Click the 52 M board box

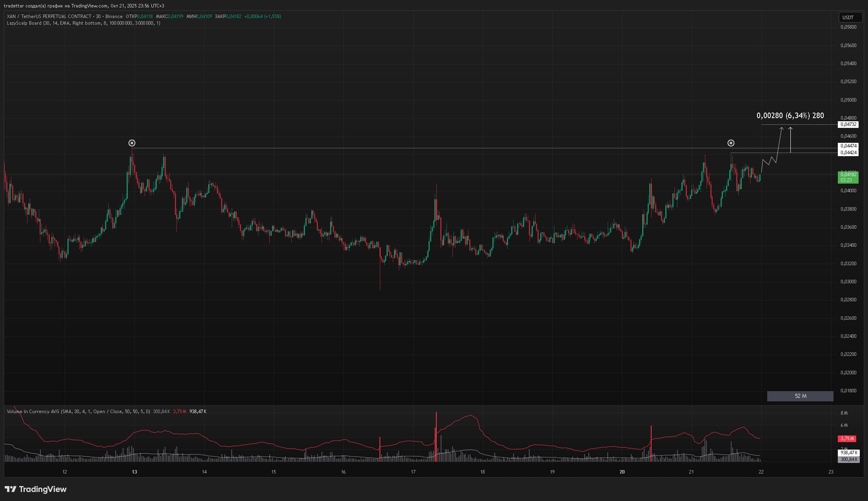point(800,396)
